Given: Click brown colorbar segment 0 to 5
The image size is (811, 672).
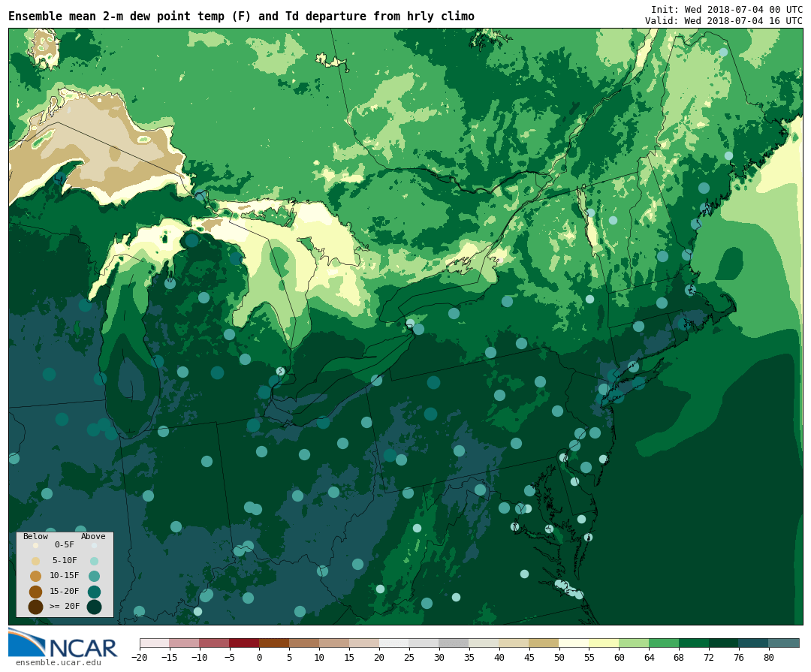Looking at the screenshot, I should (x=274, y=643).
